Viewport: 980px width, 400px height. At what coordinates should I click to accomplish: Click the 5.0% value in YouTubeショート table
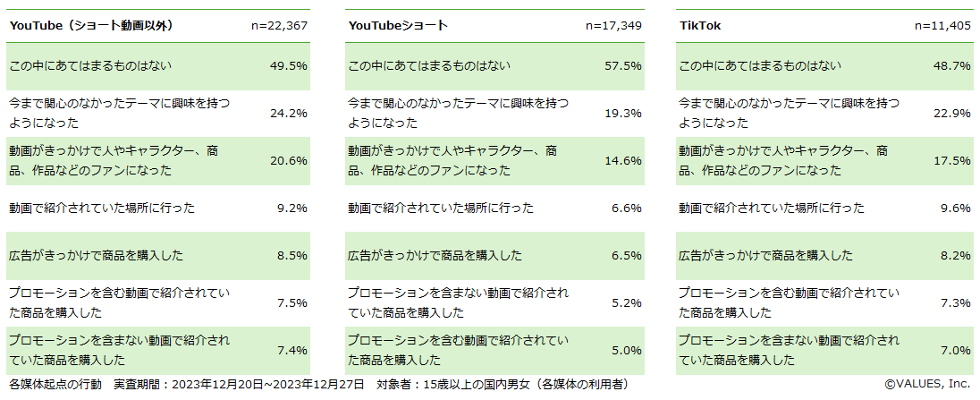coord(627,350)
